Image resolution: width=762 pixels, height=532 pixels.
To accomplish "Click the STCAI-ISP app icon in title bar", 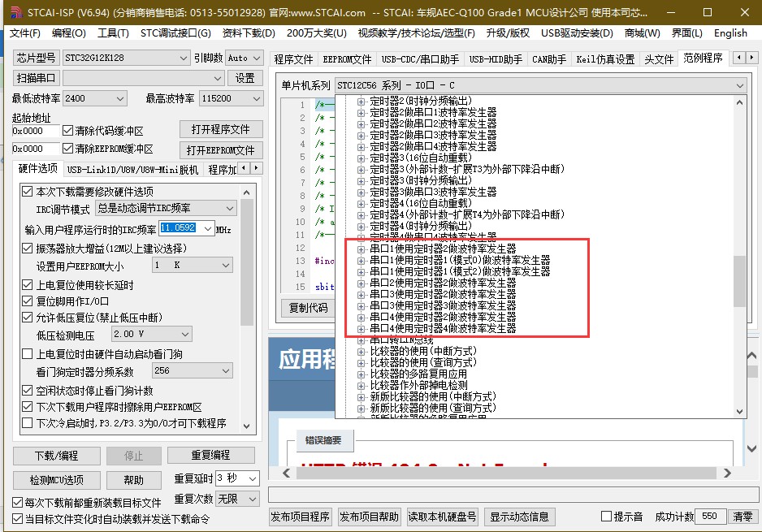I will (16, 12).
